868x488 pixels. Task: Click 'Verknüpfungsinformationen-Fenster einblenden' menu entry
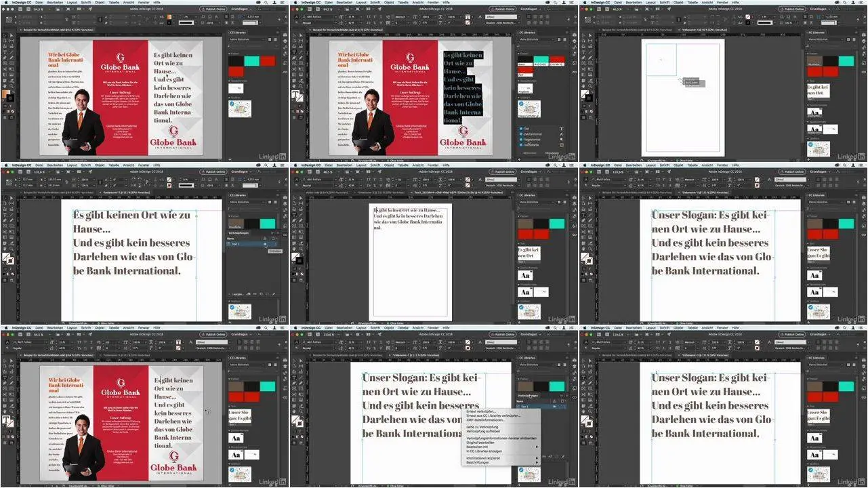501,439
